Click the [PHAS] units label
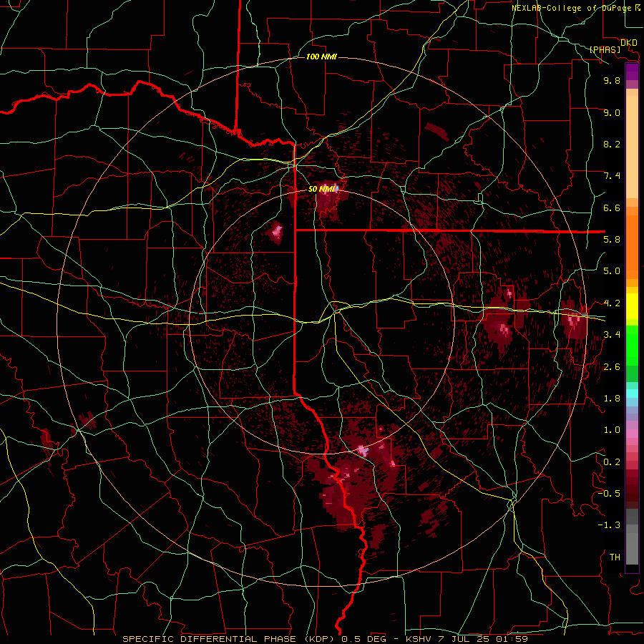 point(605,49)
